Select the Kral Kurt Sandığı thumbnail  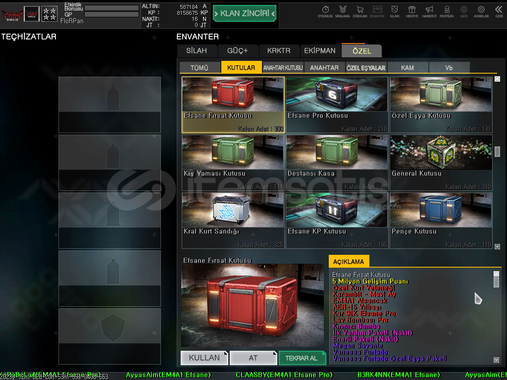coord(233,220)
